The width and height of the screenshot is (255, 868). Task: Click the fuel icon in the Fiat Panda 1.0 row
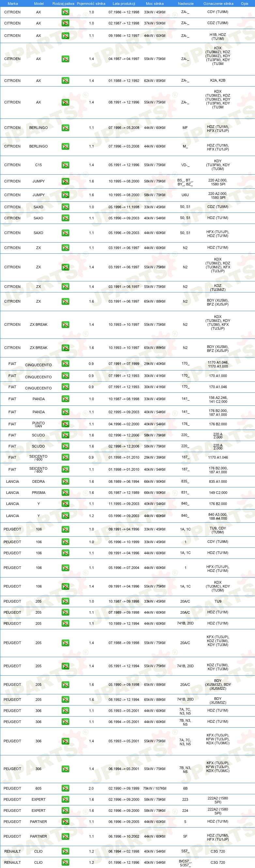click(x=65, y=399)
